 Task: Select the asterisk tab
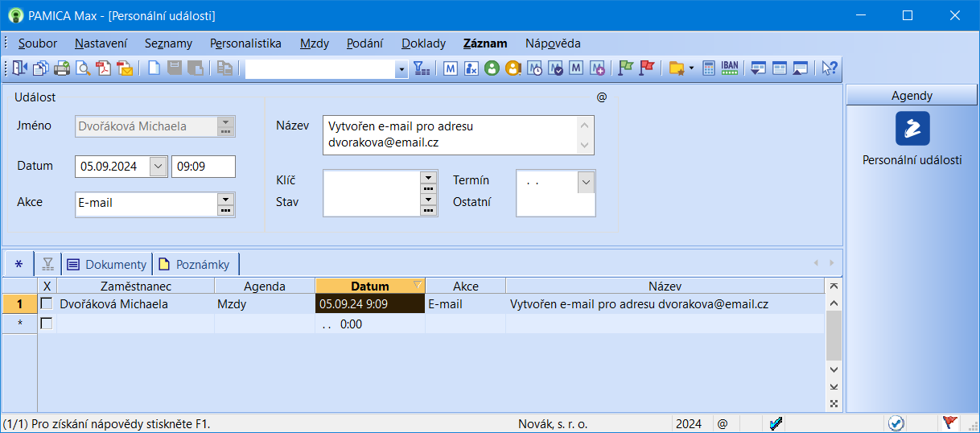point(19,264)
